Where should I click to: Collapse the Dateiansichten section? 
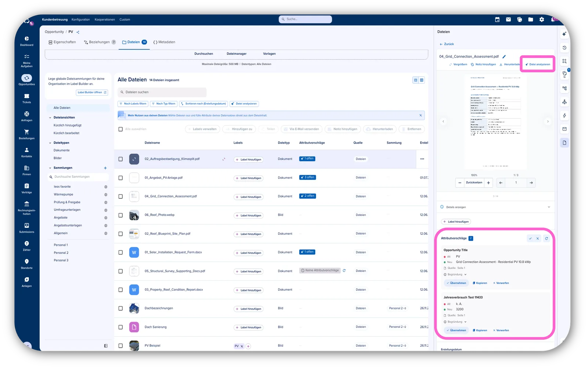[x=50, y=118]
